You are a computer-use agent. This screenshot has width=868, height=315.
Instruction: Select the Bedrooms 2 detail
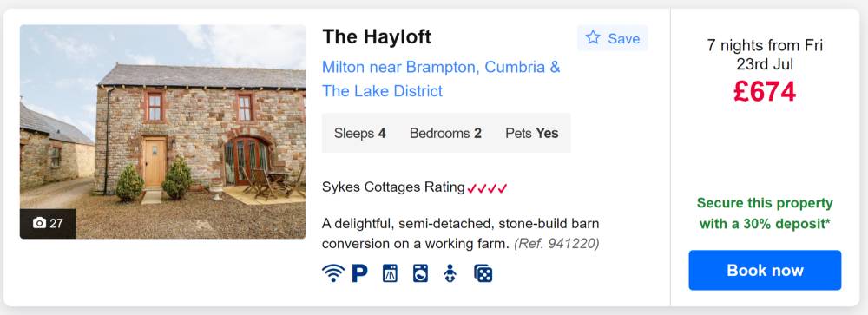tap(445, 134)
